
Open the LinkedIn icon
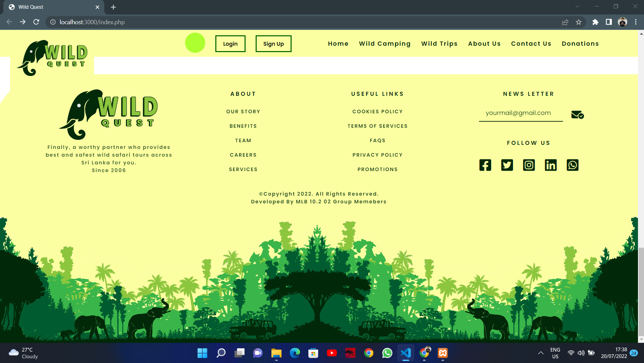(x=551, y=165)
